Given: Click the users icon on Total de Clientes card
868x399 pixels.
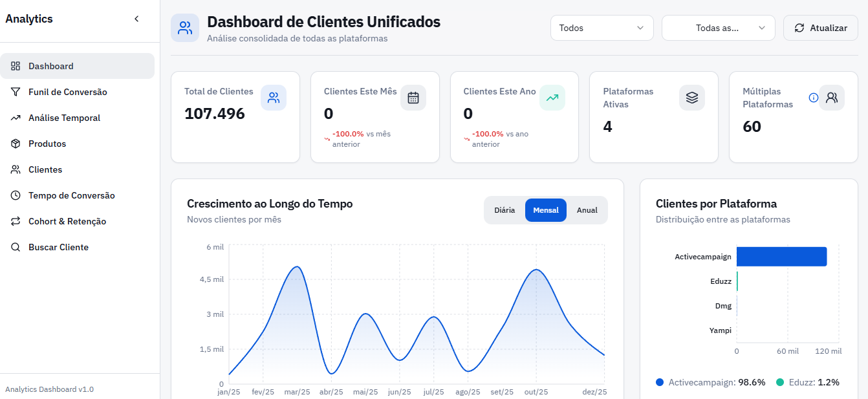Looking at the screenshot, I should point(274,98).
